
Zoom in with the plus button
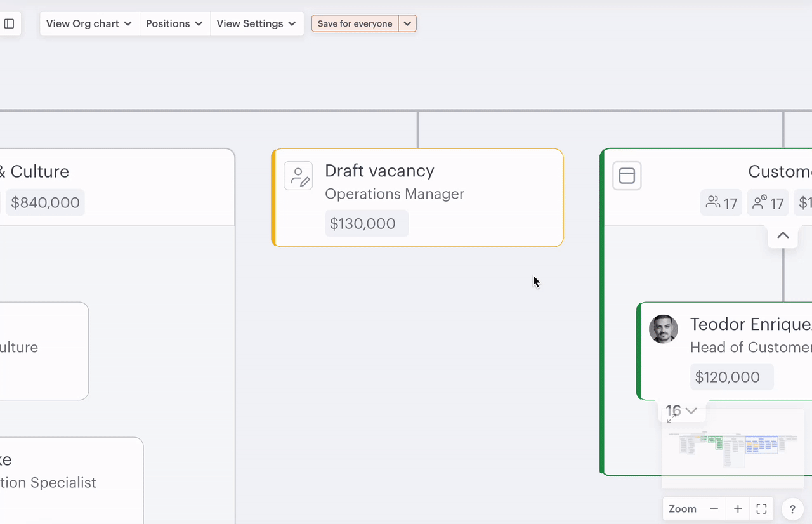coord(738,509)
